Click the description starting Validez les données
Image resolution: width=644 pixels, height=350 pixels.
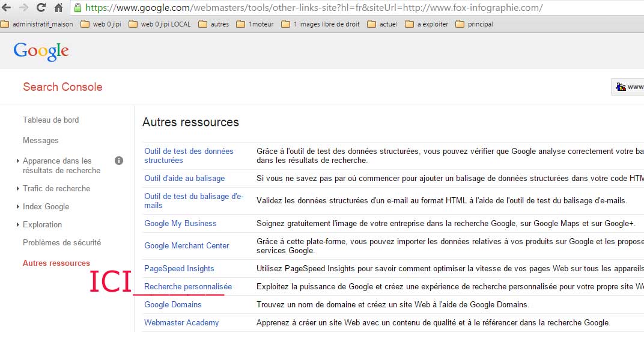[442, 201]
